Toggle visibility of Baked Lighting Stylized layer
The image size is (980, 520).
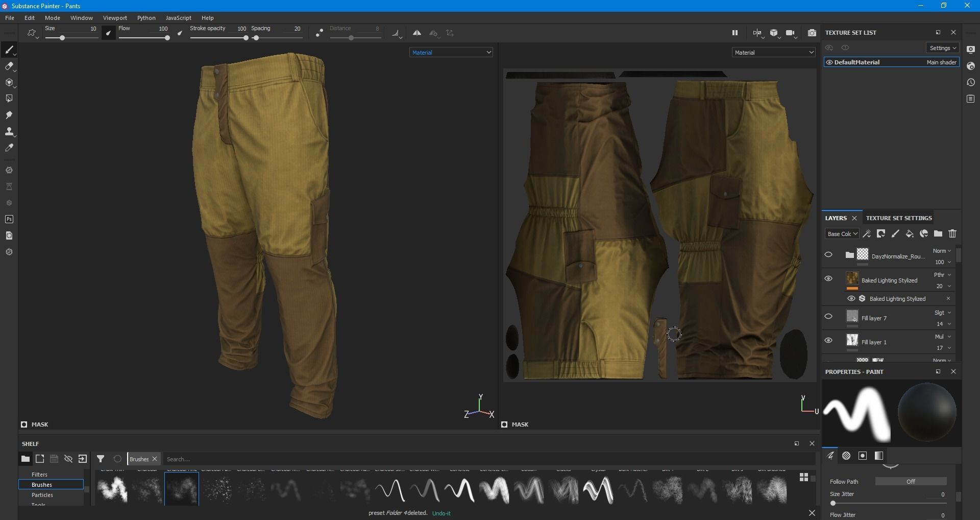(x=829, y=278)
